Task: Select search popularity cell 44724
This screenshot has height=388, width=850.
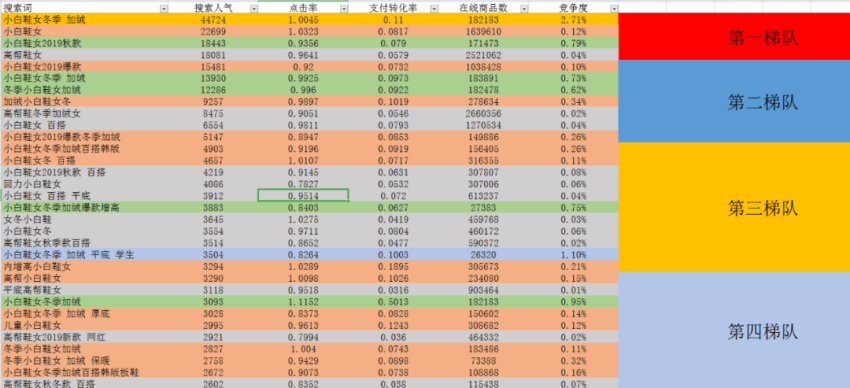Action: 213,20
